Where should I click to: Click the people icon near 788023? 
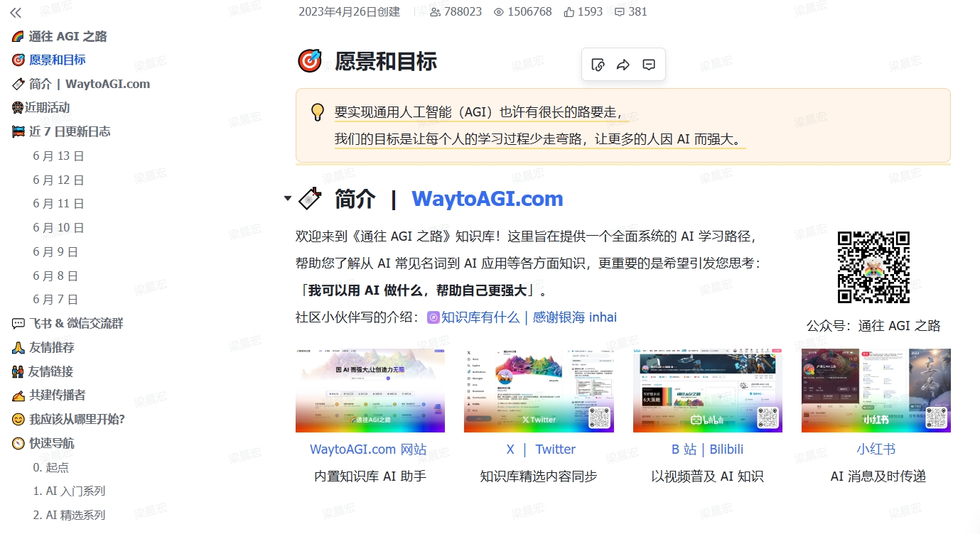[x=436, y=11]
